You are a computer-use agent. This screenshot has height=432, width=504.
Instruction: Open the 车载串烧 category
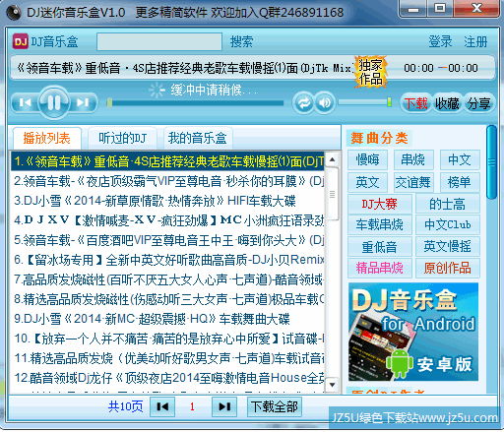point(380,224)
